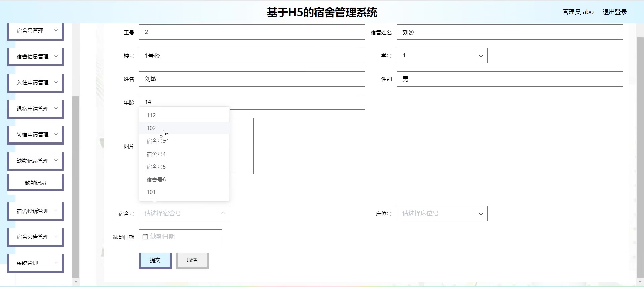Image resolution: width=644 pixels, height=287 pixels.
Task: Click into the 性别 input field
Action: [x=510, y=79]
